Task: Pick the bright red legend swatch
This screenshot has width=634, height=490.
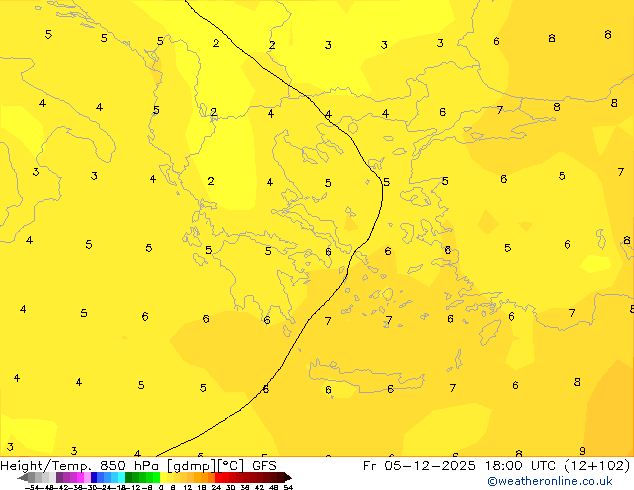Action: [x=218, y=477]
